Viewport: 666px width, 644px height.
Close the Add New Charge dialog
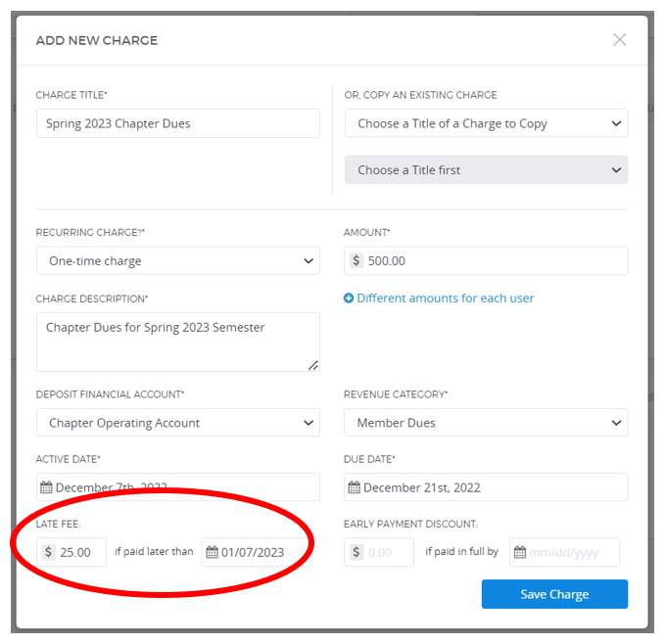(x=619, y=40)
